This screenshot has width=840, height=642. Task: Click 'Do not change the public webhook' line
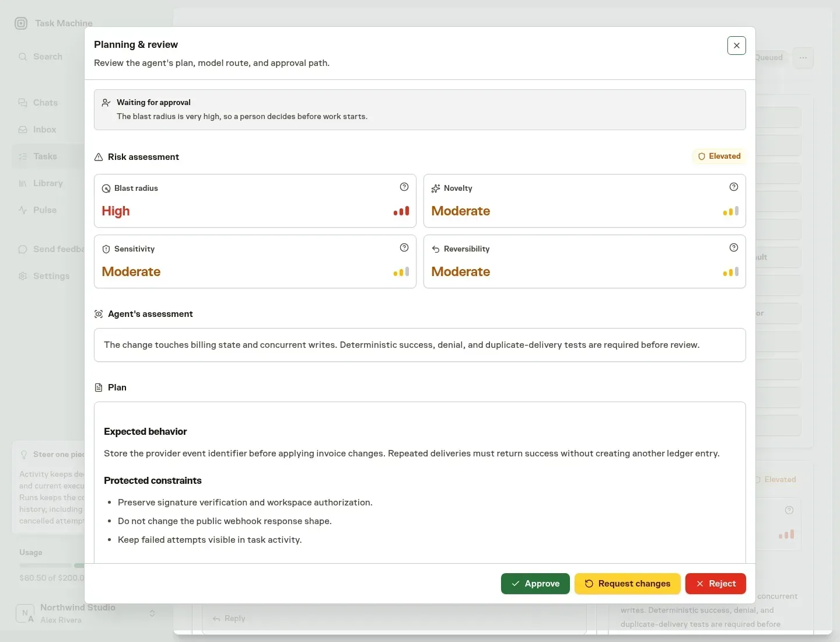[225, 521]
